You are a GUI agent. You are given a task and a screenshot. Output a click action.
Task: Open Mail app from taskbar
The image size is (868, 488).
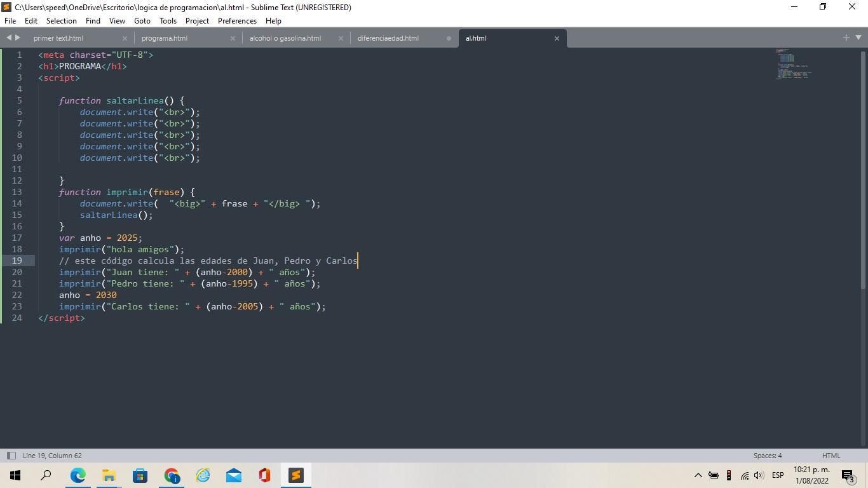[x=234, y=475]
